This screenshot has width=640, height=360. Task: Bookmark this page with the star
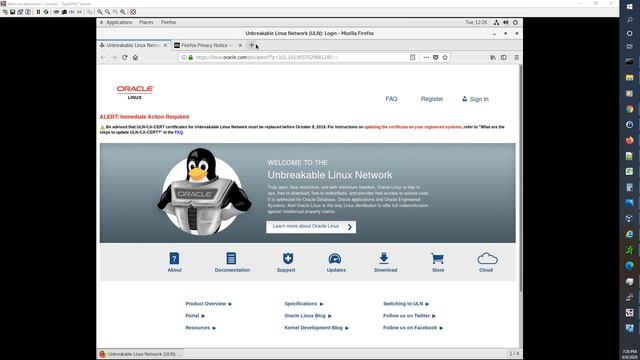tap(445, 58)
